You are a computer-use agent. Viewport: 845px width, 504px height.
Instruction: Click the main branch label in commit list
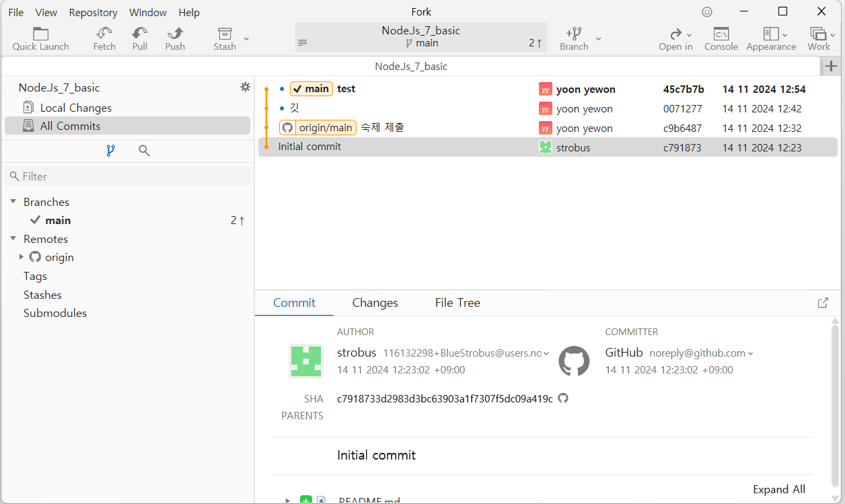(x=311, y=89)
